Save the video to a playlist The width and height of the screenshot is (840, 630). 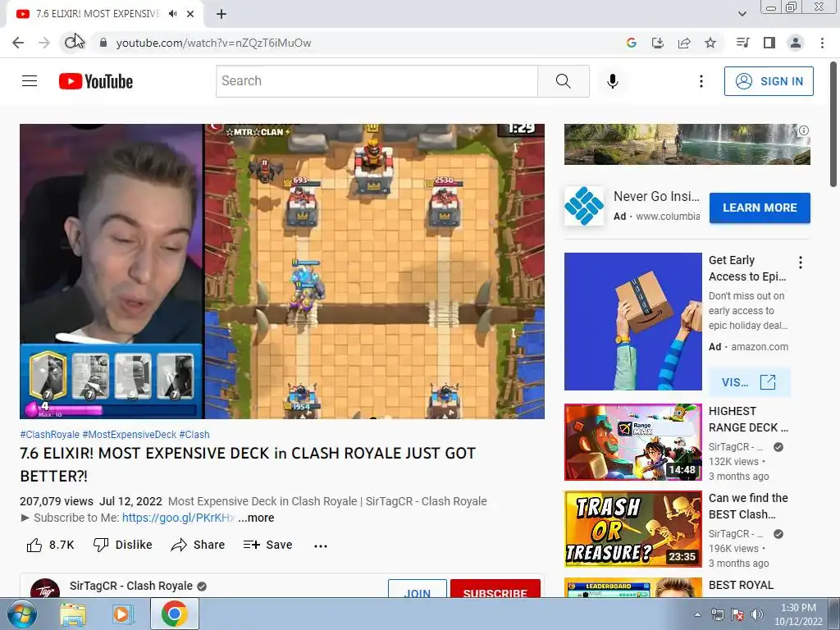pyautogui.click(x=267, y=545)
